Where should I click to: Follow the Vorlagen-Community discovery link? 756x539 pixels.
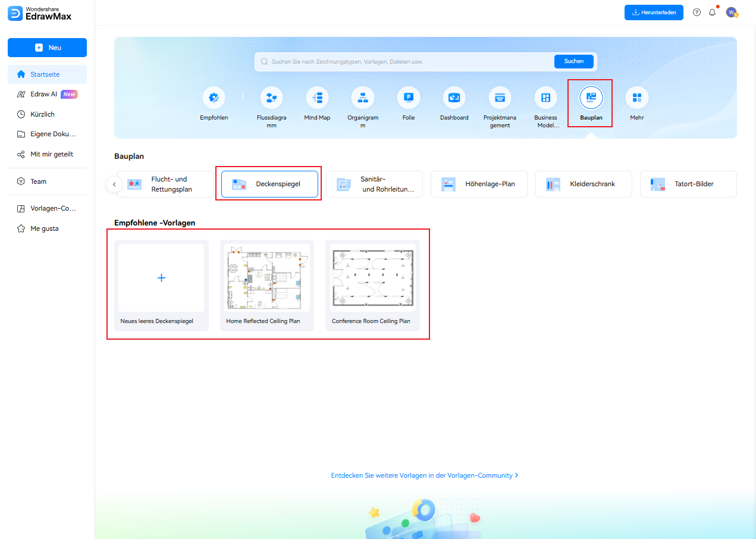(x=424, y=475)
